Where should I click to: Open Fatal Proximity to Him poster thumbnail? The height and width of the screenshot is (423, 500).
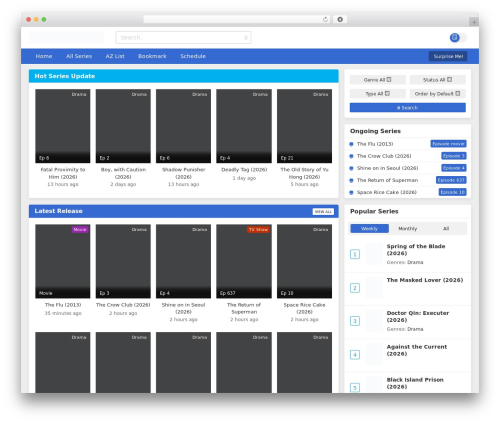click(x=63, y=126)
